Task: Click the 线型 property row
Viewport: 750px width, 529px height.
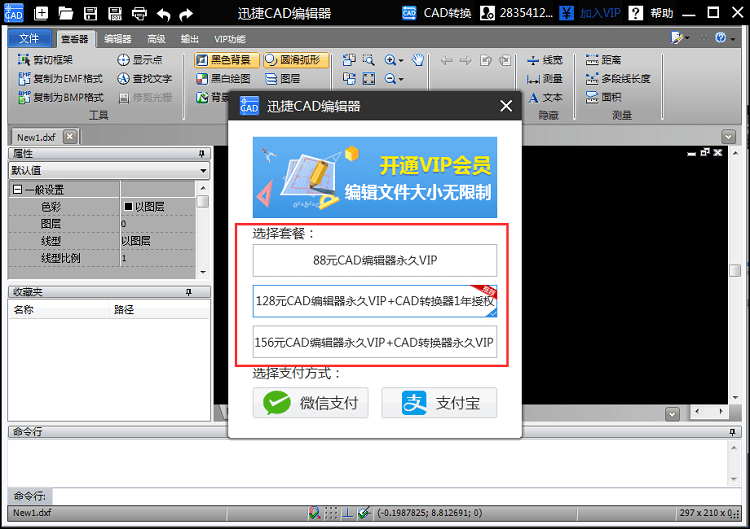Action: 102,241
